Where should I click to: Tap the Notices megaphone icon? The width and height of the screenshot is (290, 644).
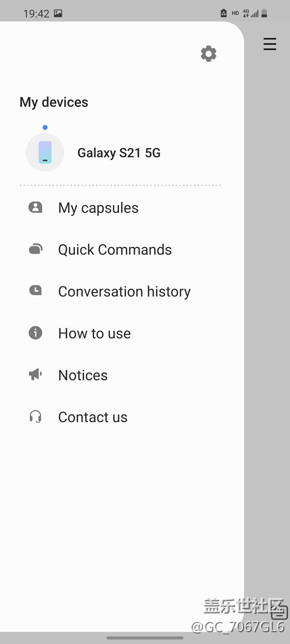(35, 375)
